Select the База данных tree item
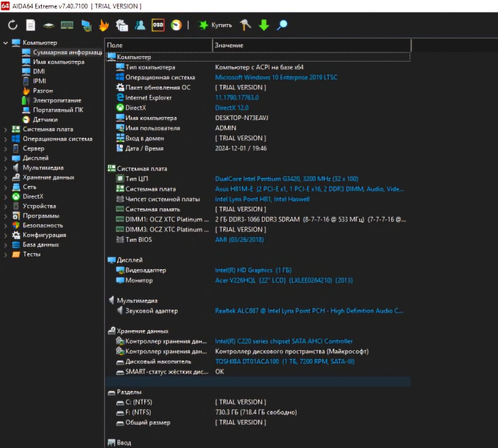 click(x=40, y=245)
